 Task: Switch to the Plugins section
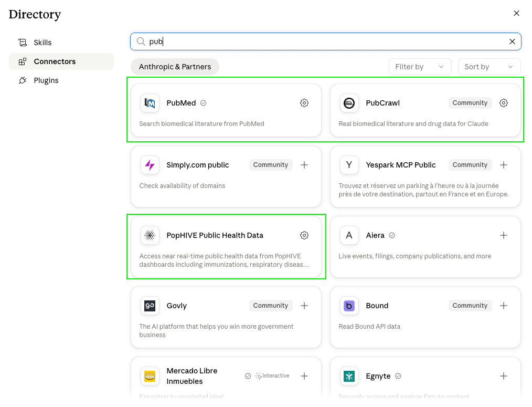61,80
